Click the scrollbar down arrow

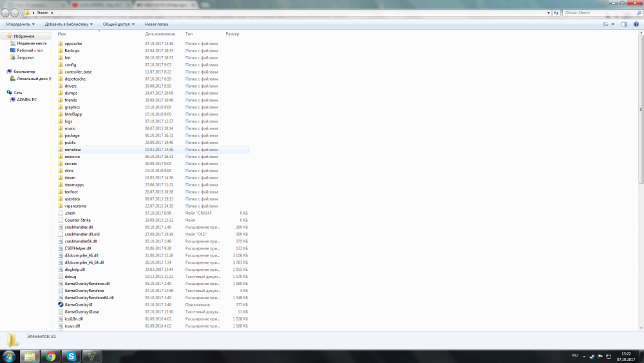641,328
